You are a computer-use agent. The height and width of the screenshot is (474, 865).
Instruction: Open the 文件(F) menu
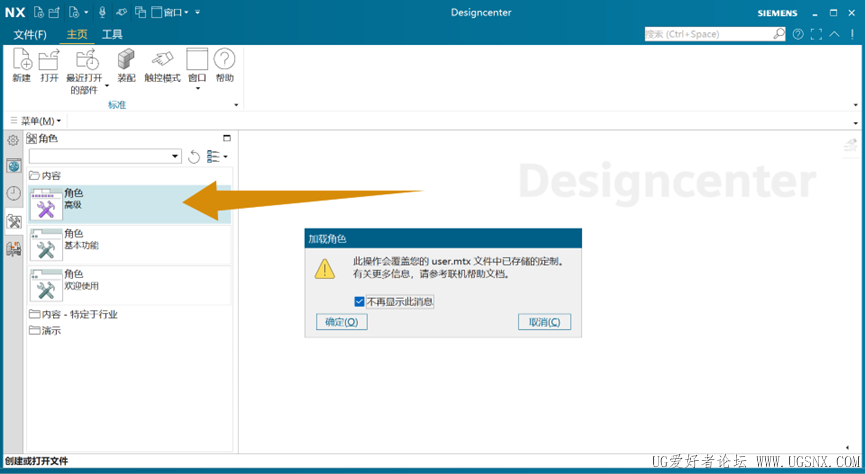30,35
